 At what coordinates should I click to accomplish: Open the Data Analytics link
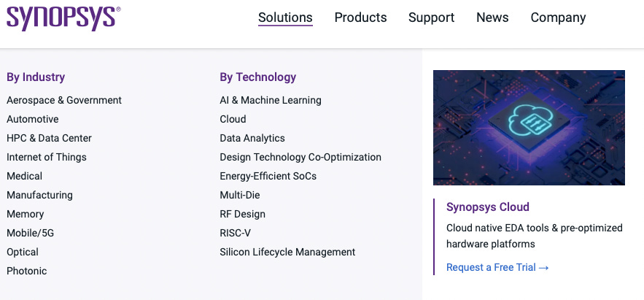pos(252,138)
